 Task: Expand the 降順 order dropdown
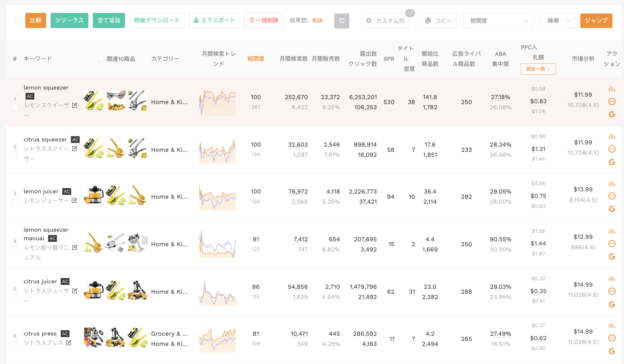[558, 21]
